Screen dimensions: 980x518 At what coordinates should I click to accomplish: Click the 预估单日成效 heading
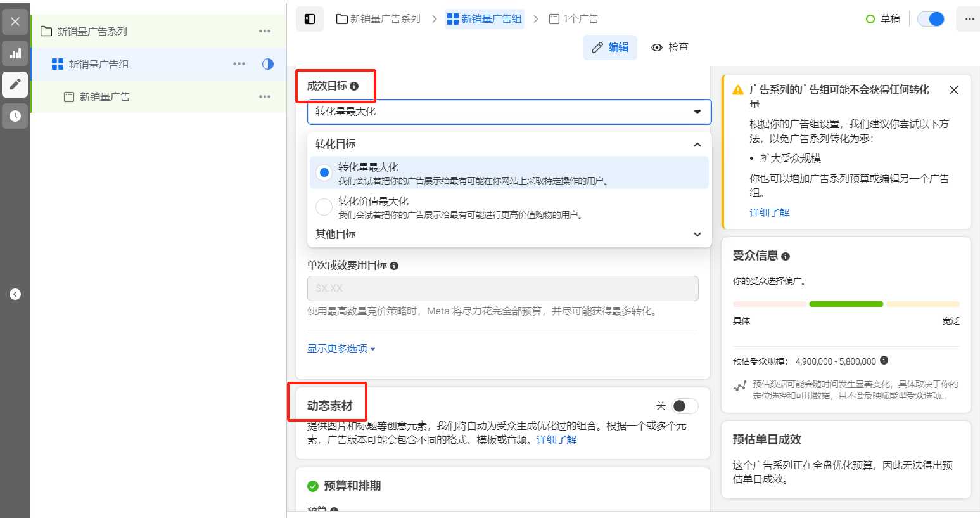[x=767, y=439]
